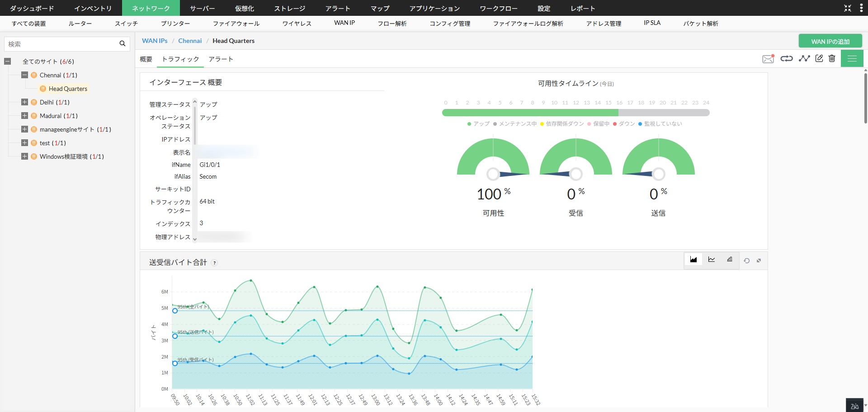
Task: Click the 95th全バイト percentile marker
Action: tap(175, 311)
